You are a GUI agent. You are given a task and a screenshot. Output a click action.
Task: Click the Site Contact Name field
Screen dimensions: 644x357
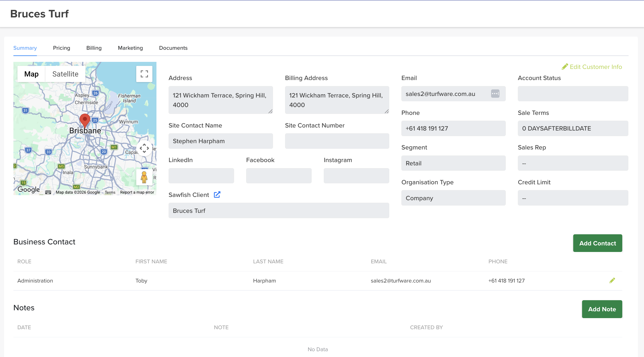(x=221, y=141)
